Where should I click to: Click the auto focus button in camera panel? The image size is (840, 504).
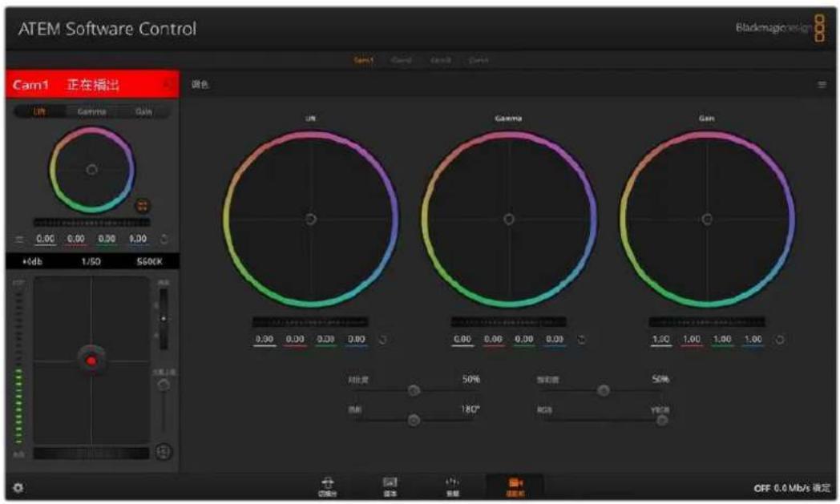coord(164,452)
